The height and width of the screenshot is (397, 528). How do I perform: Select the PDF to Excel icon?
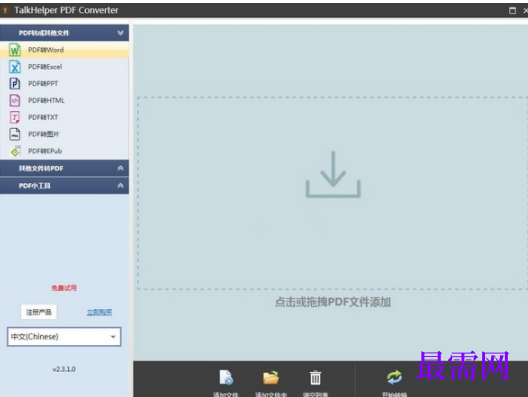tap(14, 67)
